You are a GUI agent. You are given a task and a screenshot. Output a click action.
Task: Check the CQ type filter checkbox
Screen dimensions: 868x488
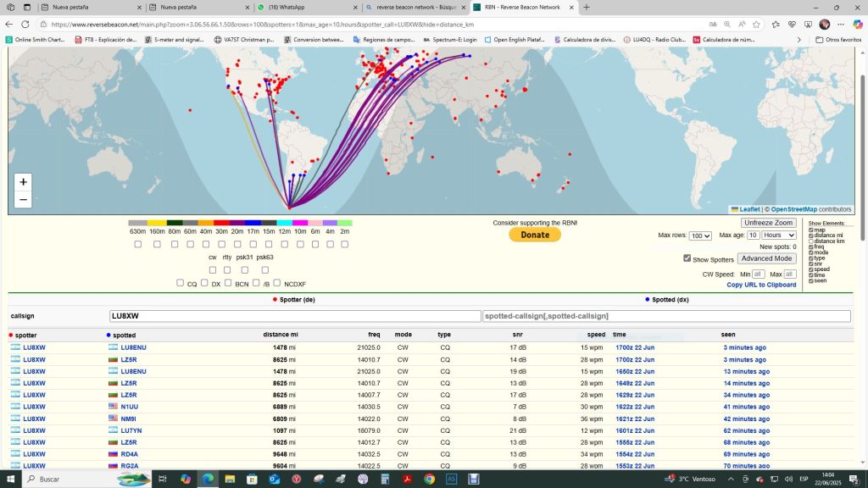(181, 283)
